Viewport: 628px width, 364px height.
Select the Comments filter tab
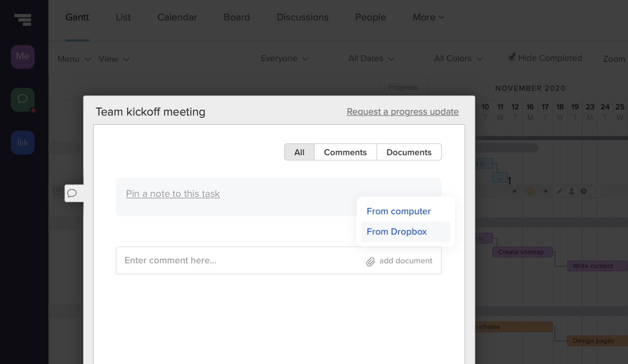click(345, 152)
